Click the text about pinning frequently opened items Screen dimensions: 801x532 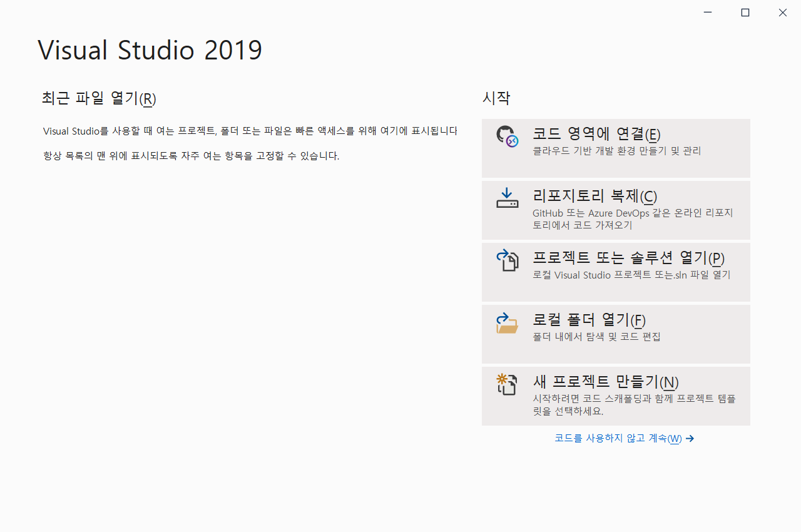click(x=191, y=156)
